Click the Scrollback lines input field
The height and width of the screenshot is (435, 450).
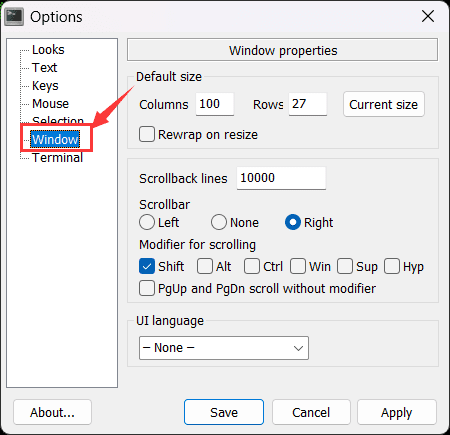[281, 178]
